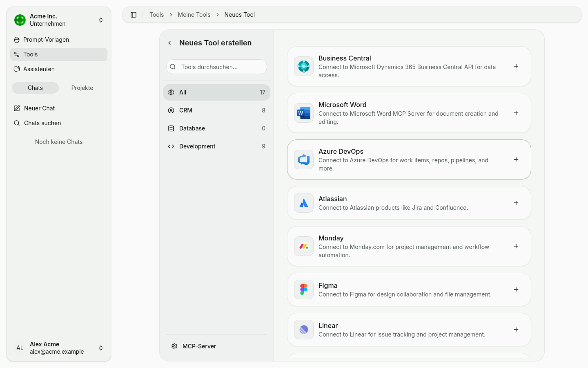Switch to the Projekte tab
This screenshot has width=588, height=368.
click(82, 88)
